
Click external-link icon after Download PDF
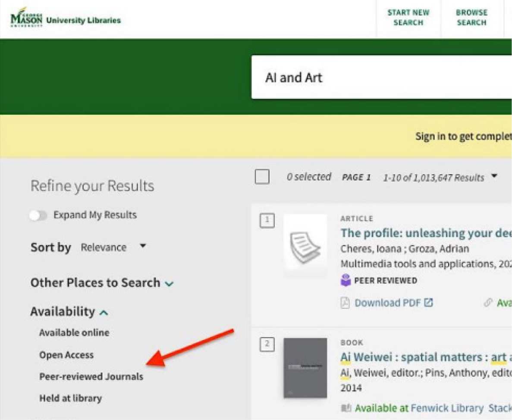[428, 303]
